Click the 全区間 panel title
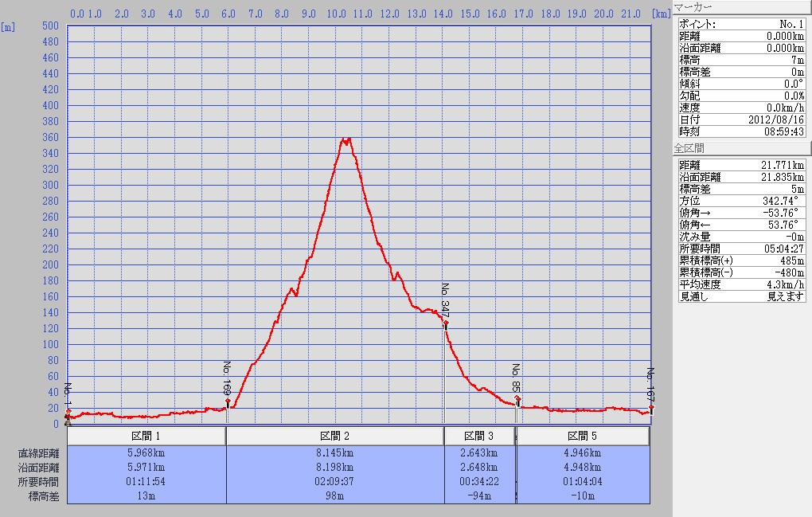812x517 pixels. pos(689,148)
